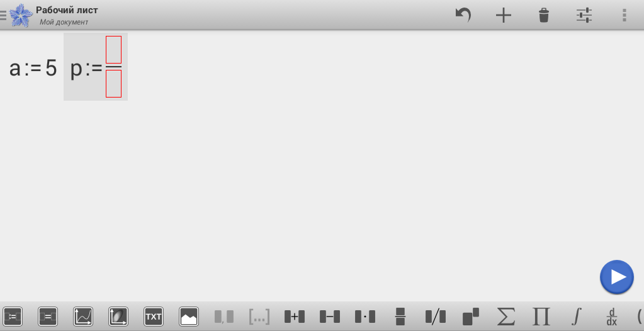Insert a new equation := block

(x=13, y=317)
